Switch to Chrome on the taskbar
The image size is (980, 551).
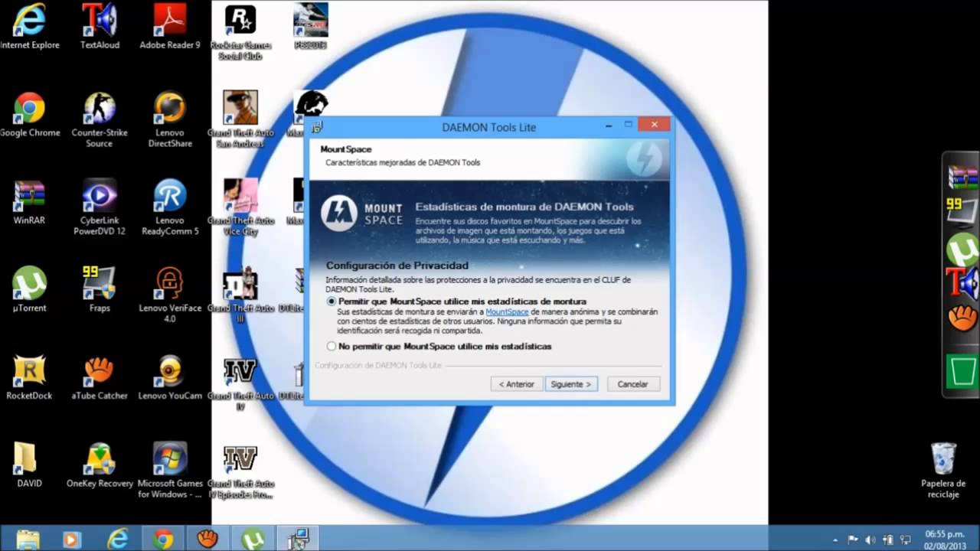(162, 539)
